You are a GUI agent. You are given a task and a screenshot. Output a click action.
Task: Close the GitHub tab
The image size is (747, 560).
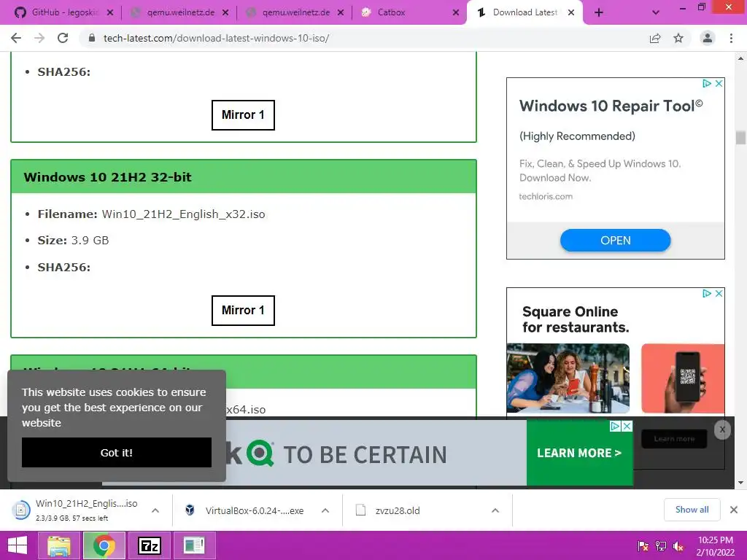110,12
